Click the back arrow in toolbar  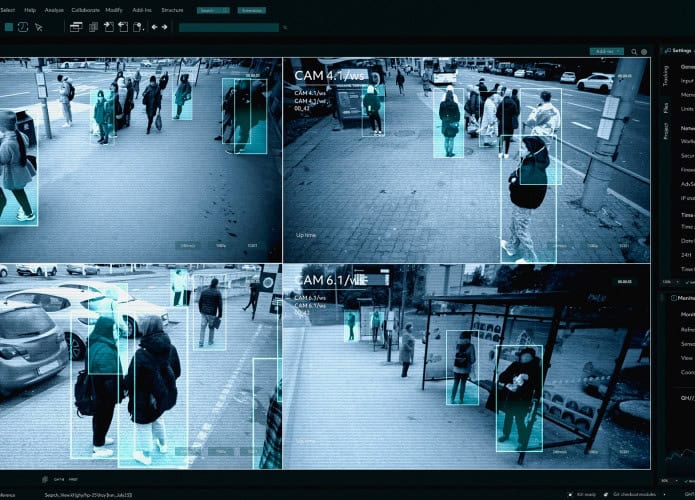(154, 27)
